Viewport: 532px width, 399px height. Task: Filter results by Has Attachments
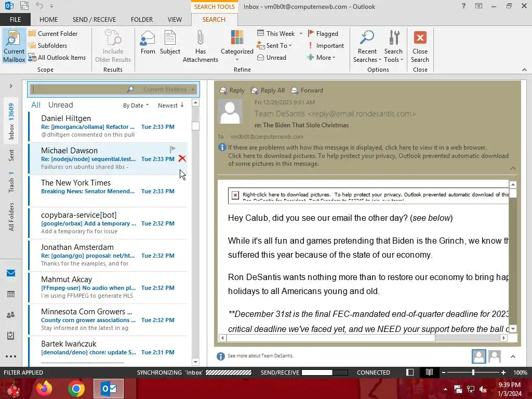(x=200, y=46)
